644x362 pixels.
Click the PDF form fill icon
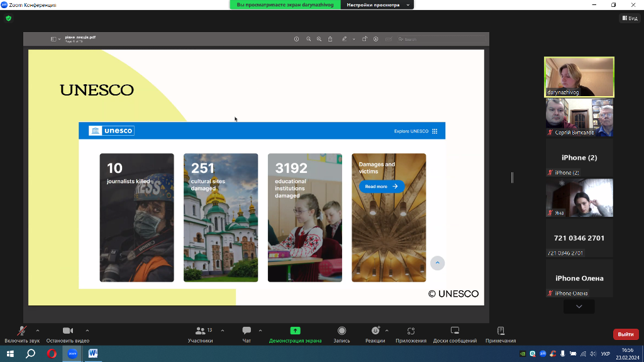tap(389, 39)
